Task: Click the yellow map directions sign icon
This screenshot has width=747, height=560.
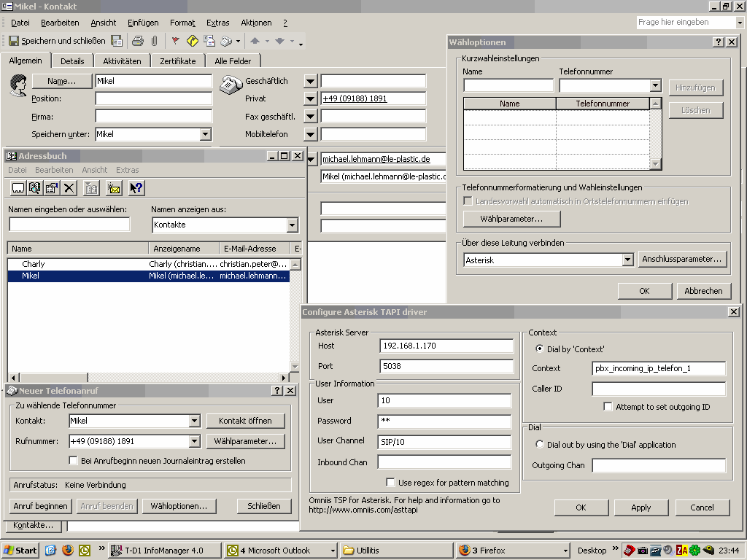Action: pyautogui.click(x=192, y=41)
